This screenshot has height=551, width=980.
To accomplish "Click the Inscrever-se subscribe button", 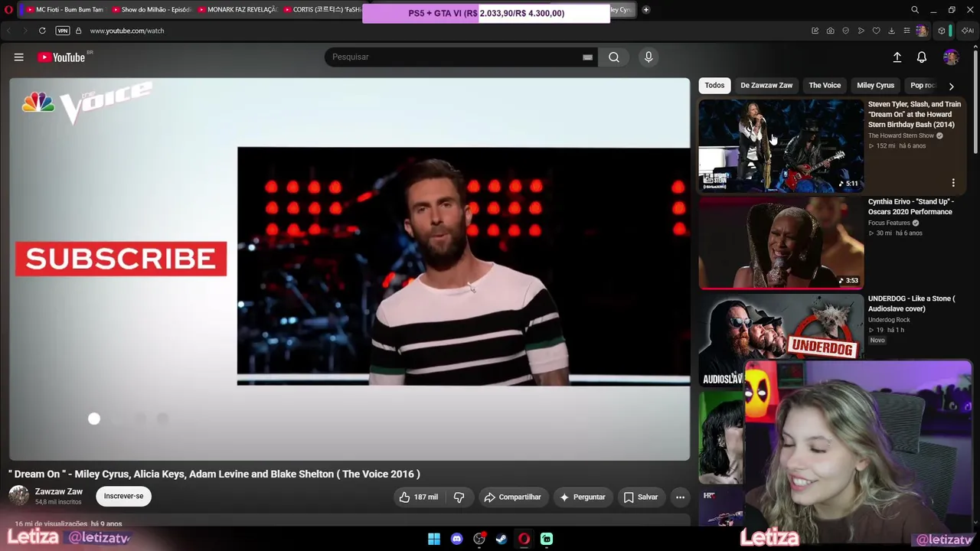I will (123, 497).
